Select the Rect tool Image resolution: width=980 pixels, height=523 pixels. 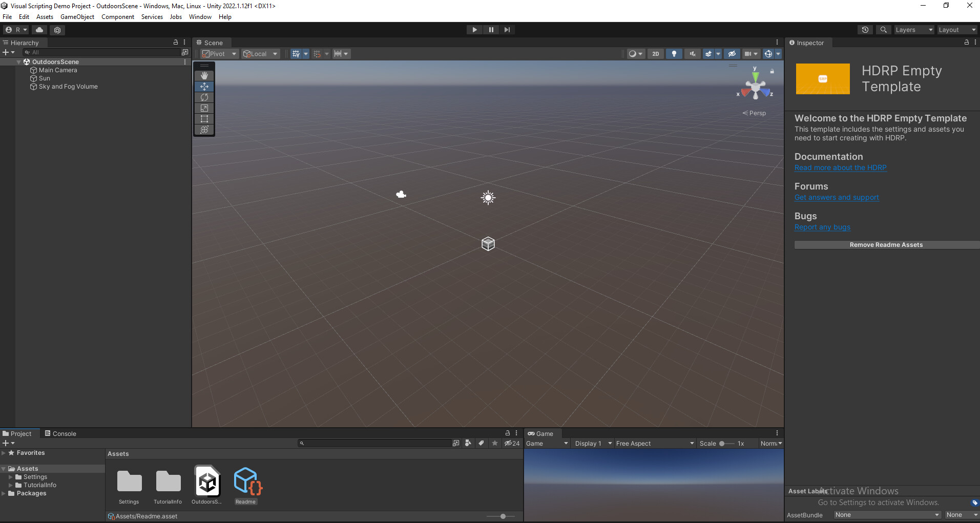pos(204,119)
